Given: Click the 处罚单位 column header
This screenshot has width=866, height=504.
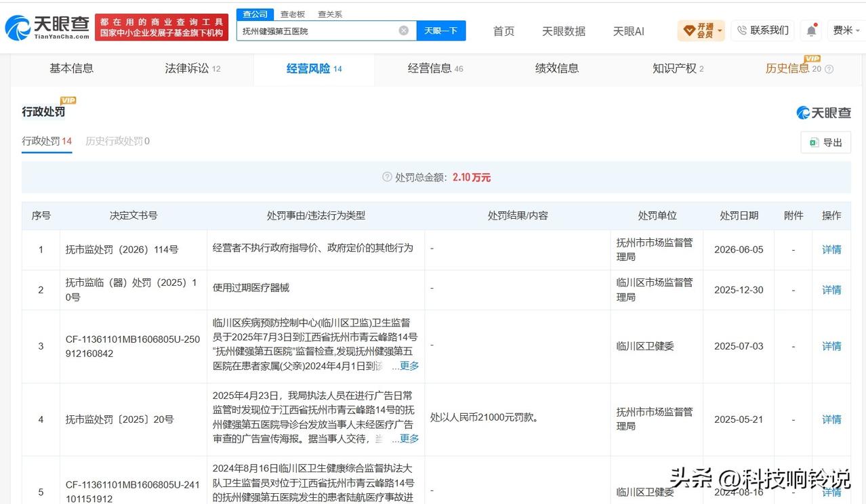Looking at the screenshot, I should pos(657,215).
